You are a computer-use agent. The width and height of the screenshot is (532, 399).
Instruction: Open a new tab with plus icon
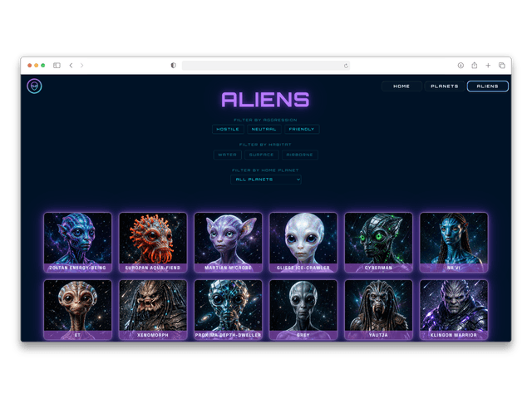[488, 66]
